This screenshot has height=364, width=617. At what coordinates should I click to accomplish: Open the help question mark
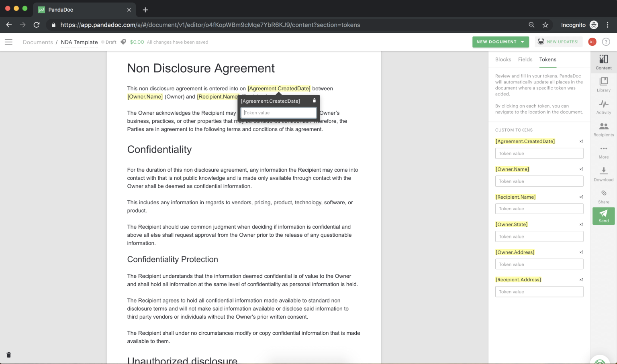[x=607, y=42]
